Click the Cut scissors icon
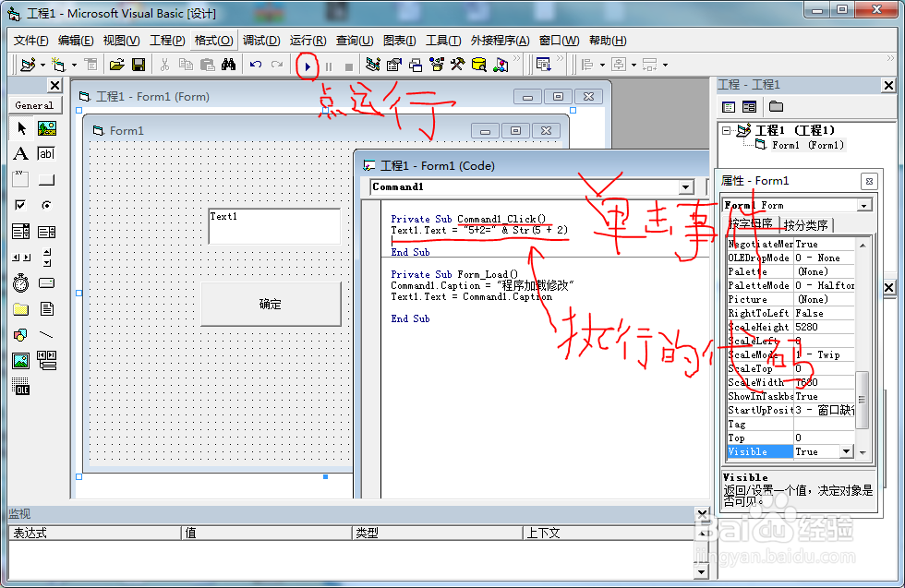Viewport: 905px width, 588px height. click(x=164, y=65)
